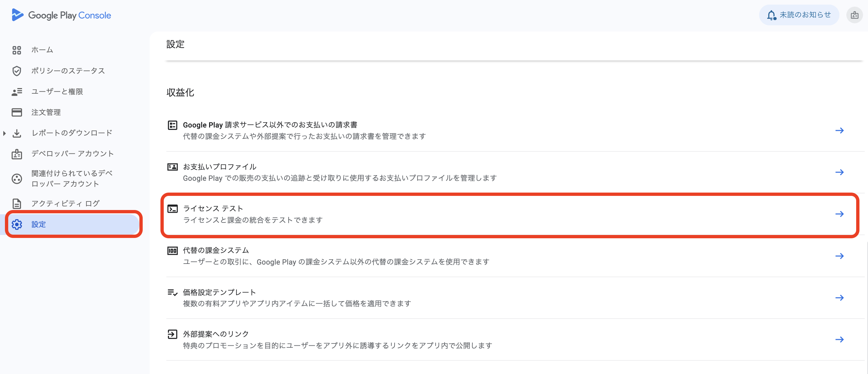Open ライセンス テスト via its arrow

(x=840, y=214)
